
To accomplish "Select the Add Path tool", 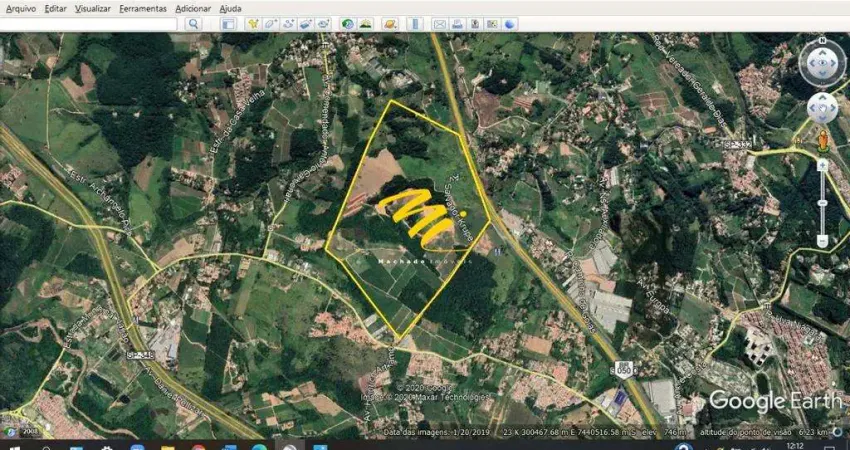I will [288, 24].
